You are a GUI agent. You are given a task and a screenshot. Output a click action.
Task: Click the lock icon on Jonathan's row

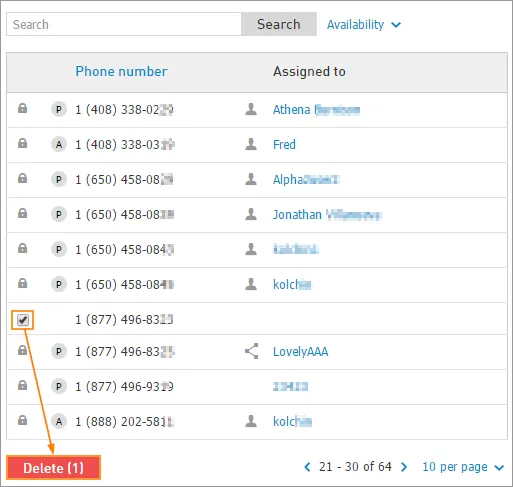coord(22,213)
